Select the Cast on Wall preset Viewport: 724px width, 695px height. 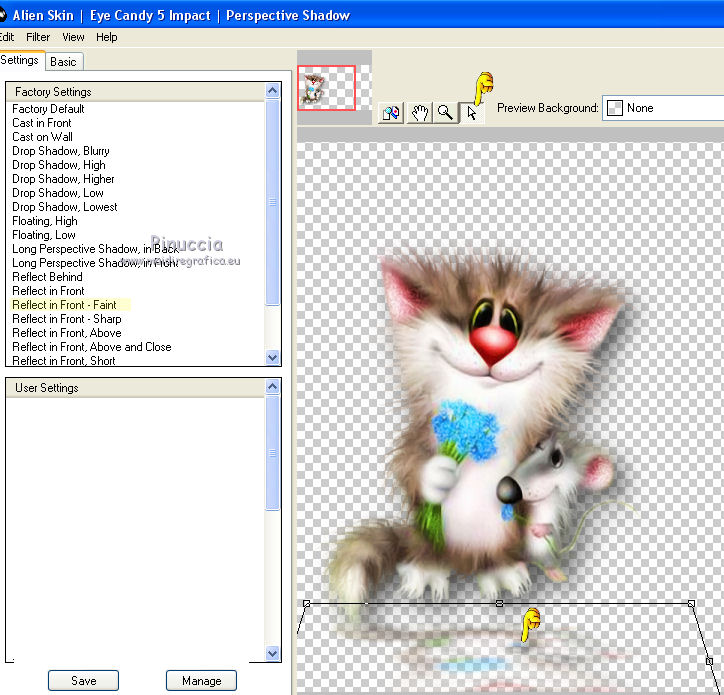tap(42, 137)
